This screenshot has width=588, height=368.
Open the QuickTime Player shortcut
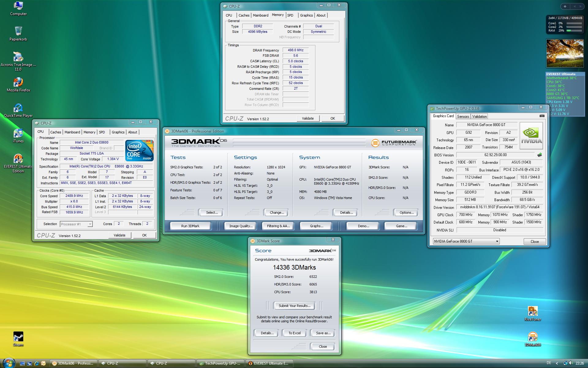coord(18,110)
